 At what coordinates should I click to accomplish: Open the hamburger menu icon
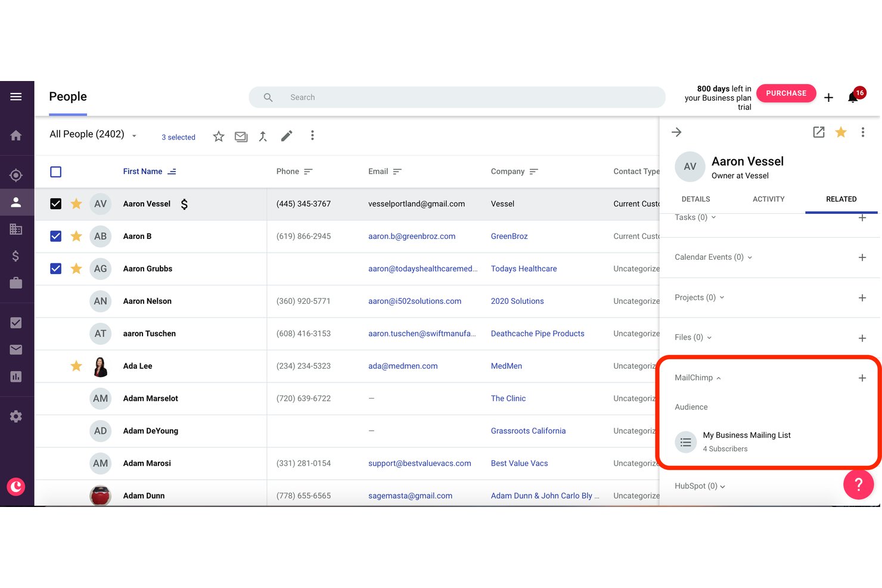pos(16,97)
